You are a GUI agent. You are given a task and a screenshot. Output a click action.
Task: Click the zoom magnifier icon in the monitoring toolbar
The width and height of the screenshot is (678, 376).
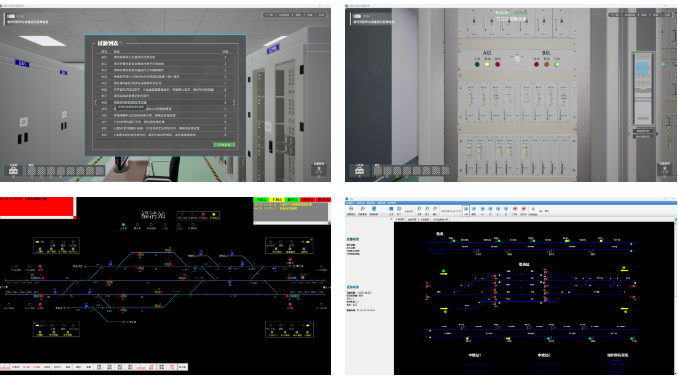(362, 210)
